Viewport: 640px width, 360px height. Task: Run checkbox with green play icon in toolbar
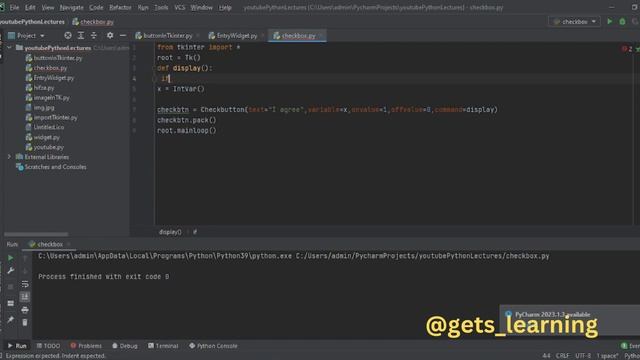(610, 21)
